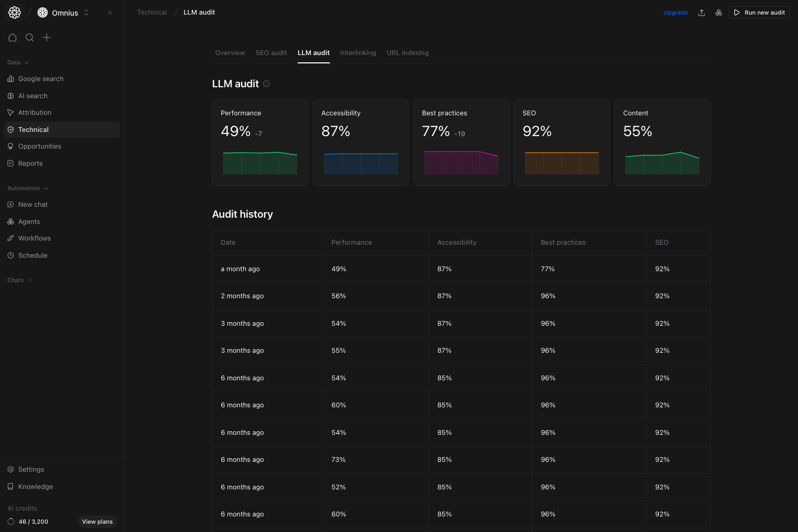This screenshot has height=532, width=798.
Task: Open the Knowledge base
Action: coord(35,486)
